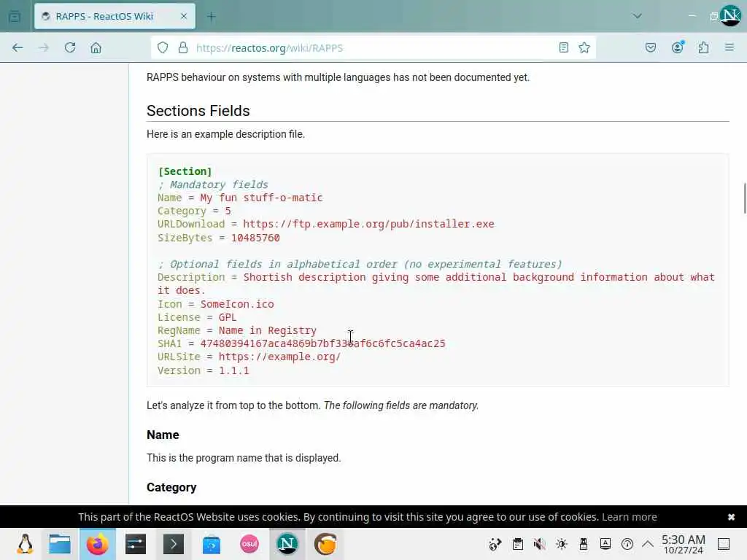Open the Pocket save button
Viewport: 747px width, 560px height.
[x=650, y=47]
